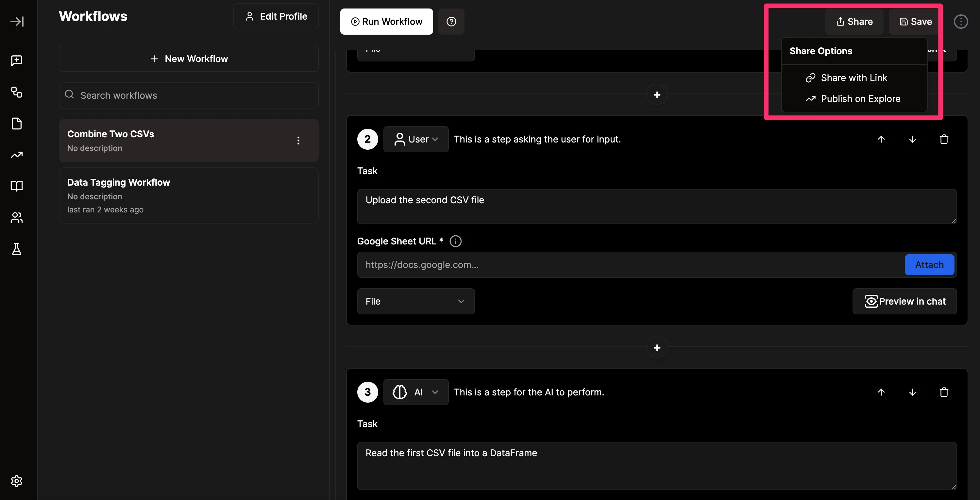Open User role dropdown on step 2
The image size is (980, 500).
(416, 139)
